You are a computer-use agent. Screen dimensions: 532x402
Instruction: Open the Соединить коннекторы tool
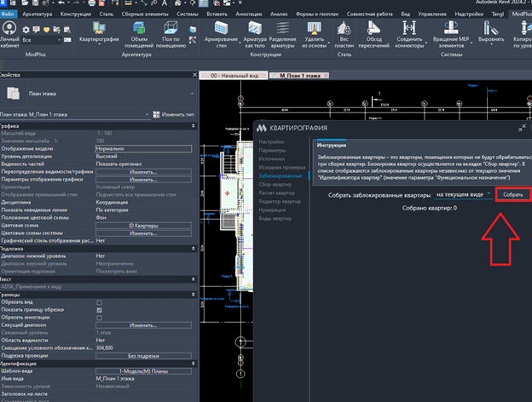[x=409, y=35]
